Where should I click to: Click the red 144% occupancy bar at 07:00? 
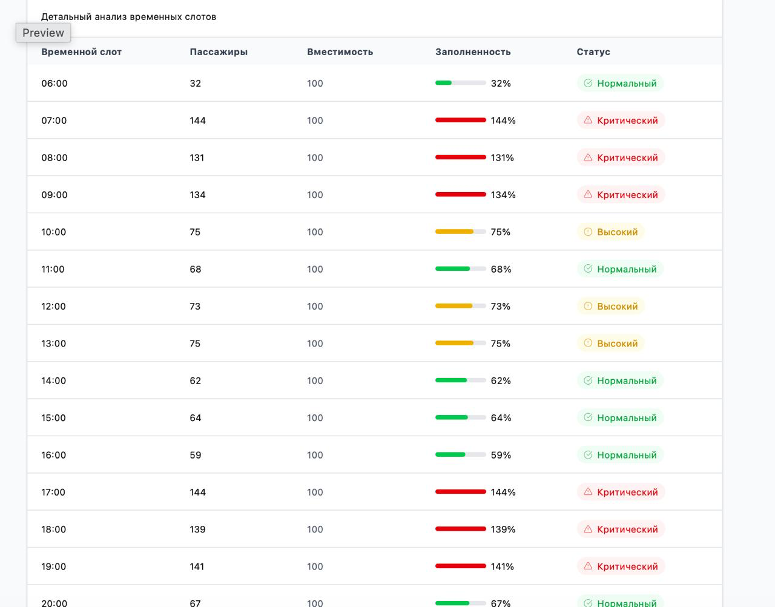point(460,121)
